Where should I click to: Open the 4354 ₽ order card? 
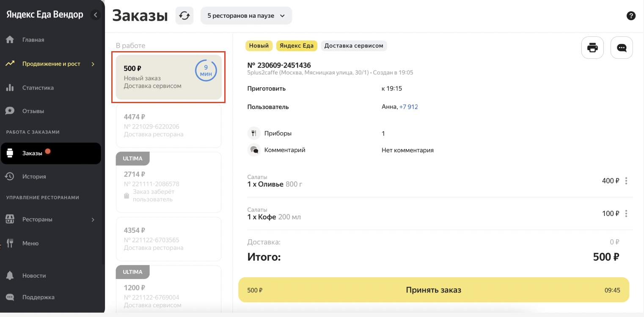(x=168, y=239)
